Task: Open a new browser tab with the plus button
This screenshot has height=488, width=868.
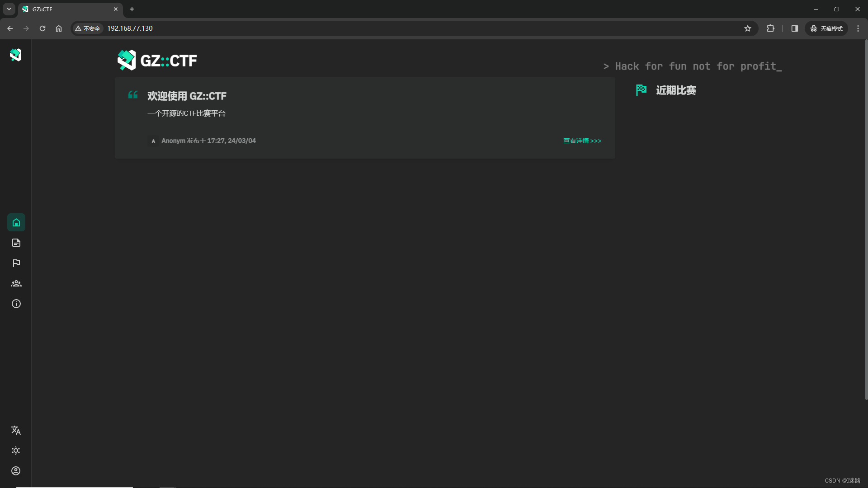Action: pyautogui.click(x=132, y=9)
